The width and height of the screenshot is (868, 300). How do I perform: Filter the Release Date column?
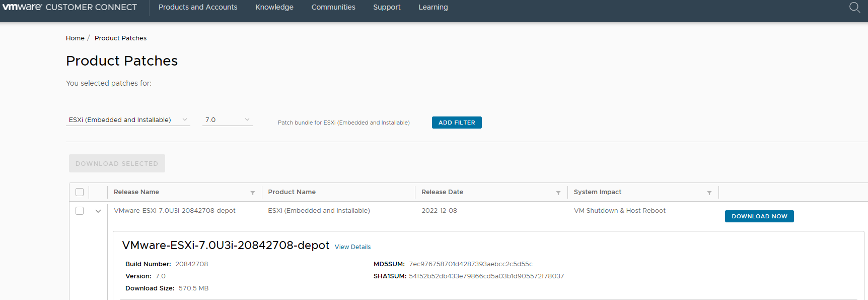(x=558, y=193)
